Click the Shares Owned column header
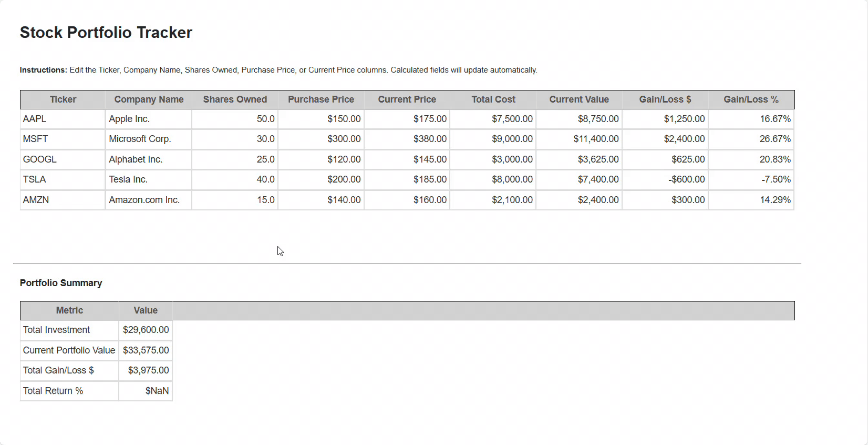 [235, 99]
